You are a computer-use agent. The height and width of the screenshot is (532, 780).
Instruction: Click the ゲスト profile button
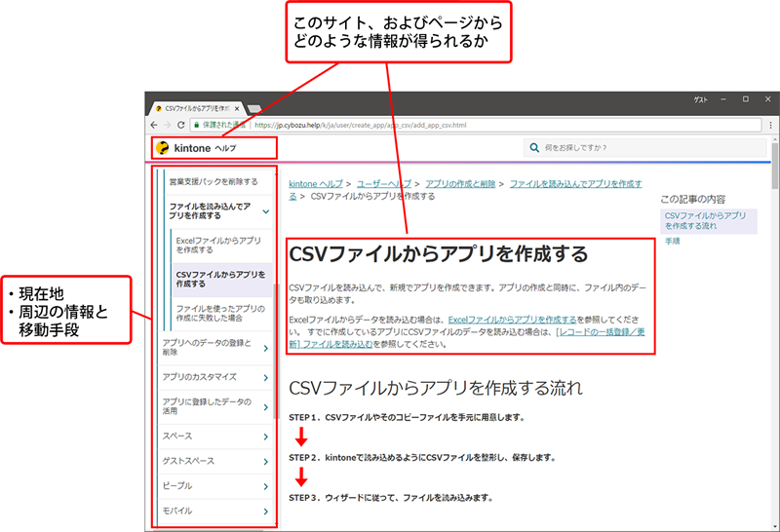tap(700, 99)
